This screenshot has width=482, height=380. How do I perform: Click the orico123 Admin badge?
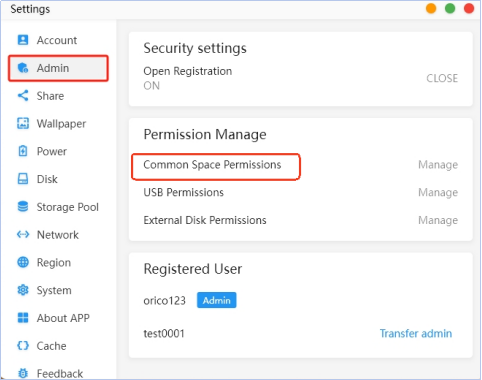click(x=216, y=300)
